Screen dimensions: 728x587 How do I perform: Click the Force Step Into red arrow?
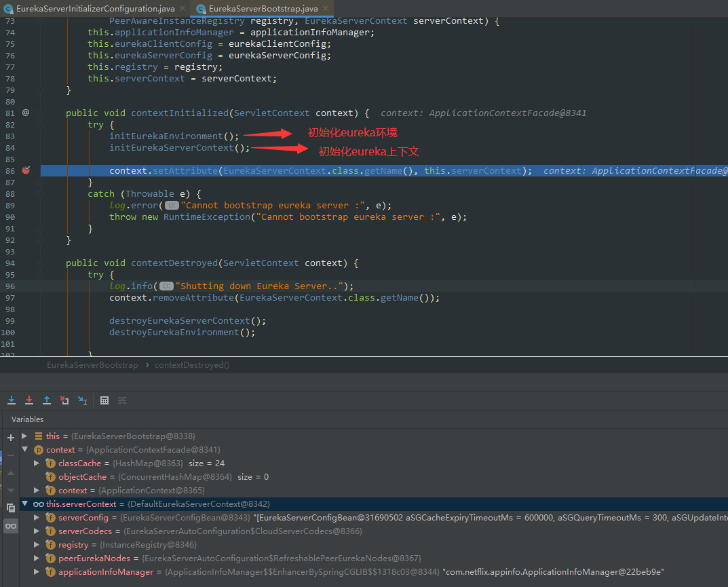29,400
